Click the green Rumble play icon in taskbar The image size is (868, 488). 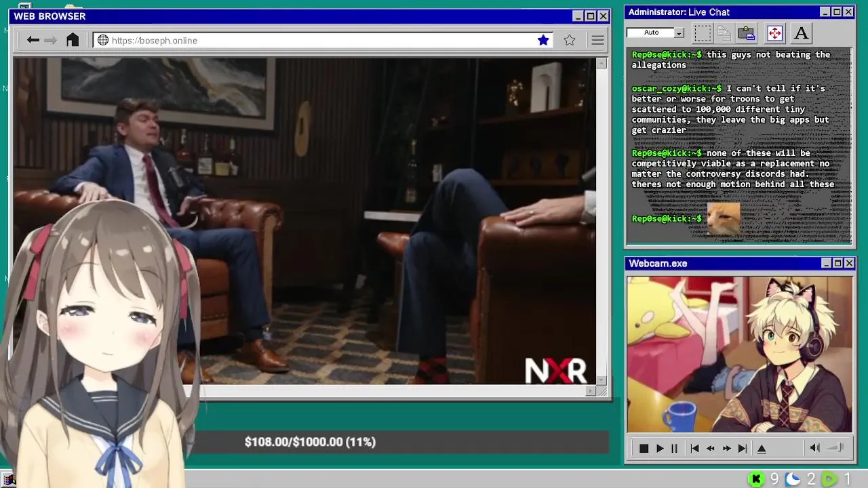point(829,479)
